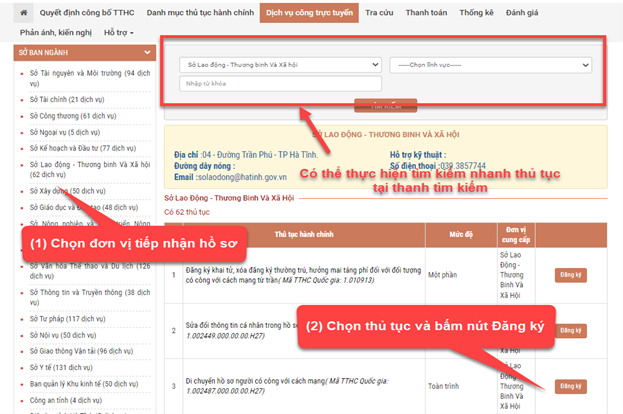Select Sở Tài nguyên và Môi trường link
The width and height of the screenshot is (623, 414).
pyautogui.click(x=90, y=78)
